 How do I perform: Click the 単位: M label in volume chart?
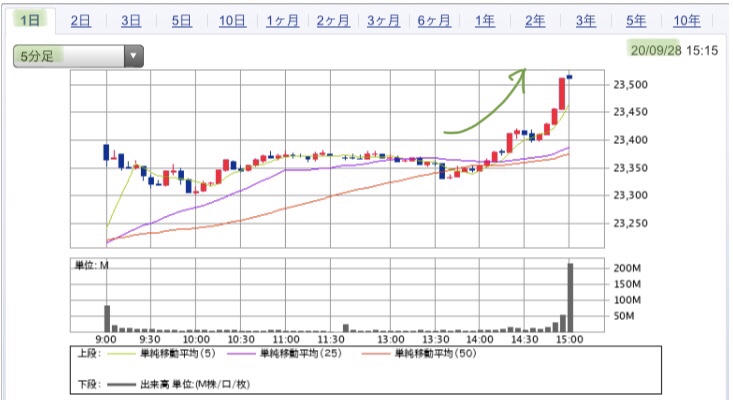pos(92,265)
